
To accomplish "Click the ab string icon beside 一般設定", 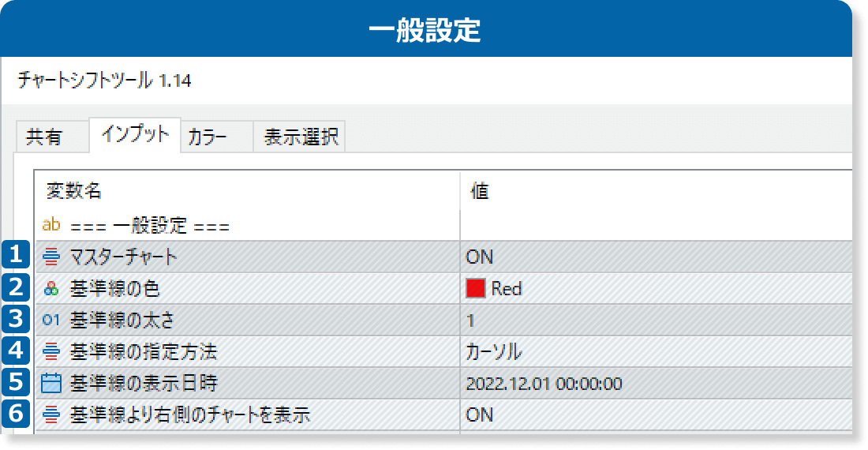I will click(x=51, y=225).
